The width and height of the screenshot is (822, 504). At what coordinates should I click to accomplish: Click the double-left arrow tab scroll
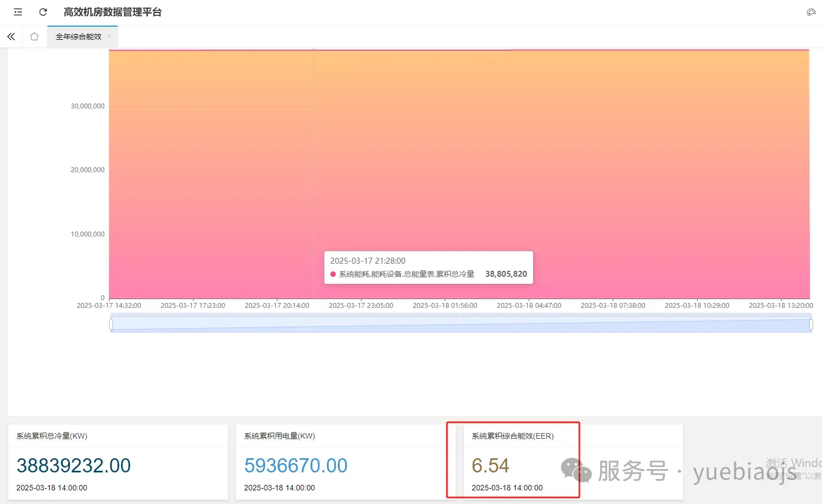11,37
